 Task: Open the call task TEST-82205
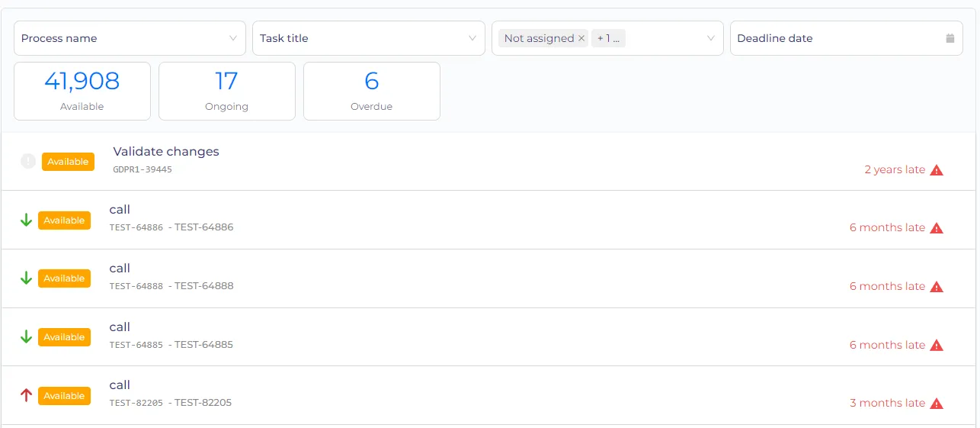coord(120,385)
